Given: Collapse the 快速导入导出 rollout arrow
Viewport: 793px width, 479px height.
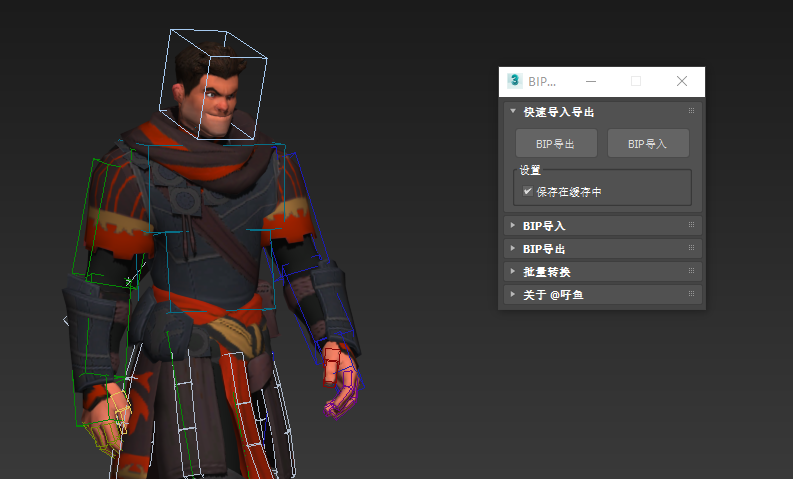Looking at the screenshot, I should (x=513, y=112).
